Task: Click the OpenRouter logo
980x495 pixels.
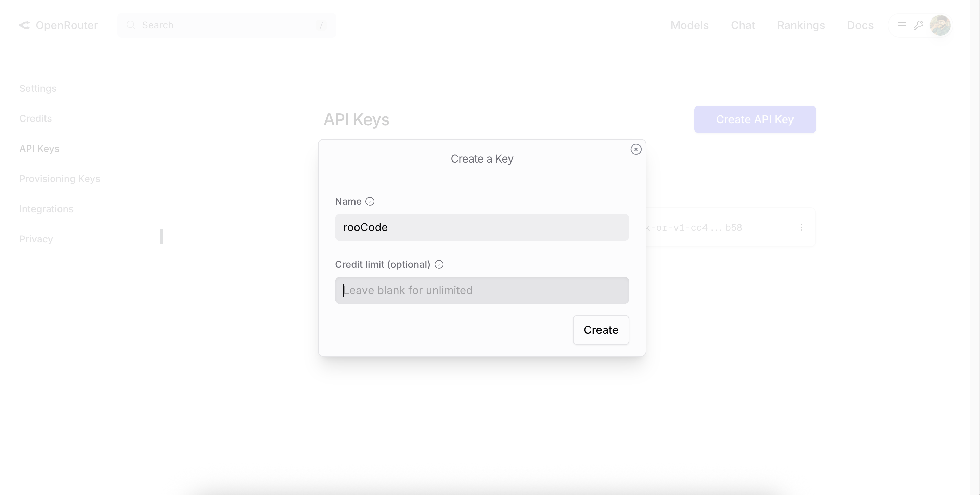Action: [x=25, y=25]
